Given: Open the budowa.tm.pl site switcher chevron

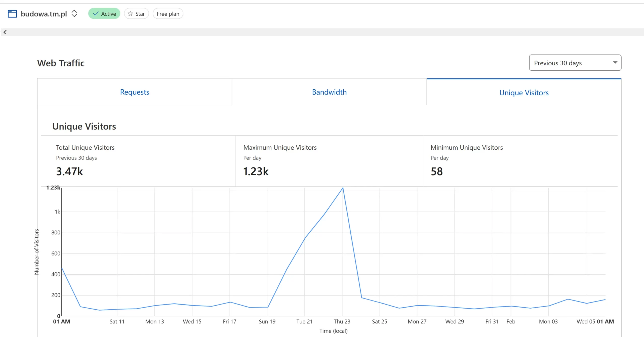Looking at the screenshot, I should [x=74, y=14].
